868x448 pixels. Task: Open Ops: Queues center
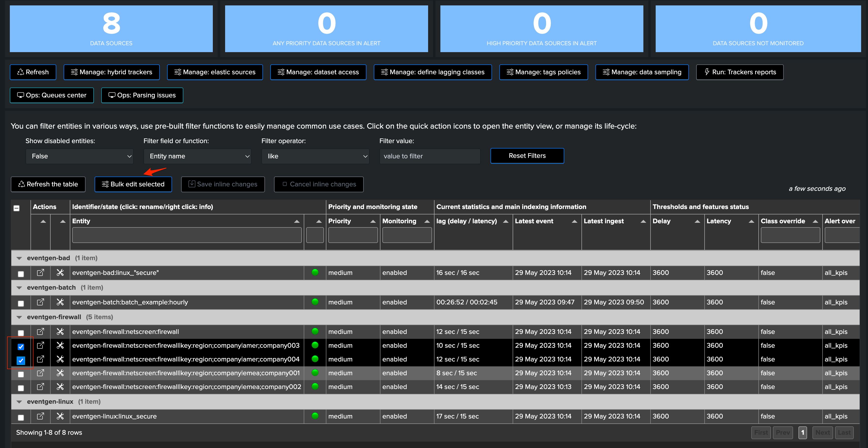pos(52,95)
